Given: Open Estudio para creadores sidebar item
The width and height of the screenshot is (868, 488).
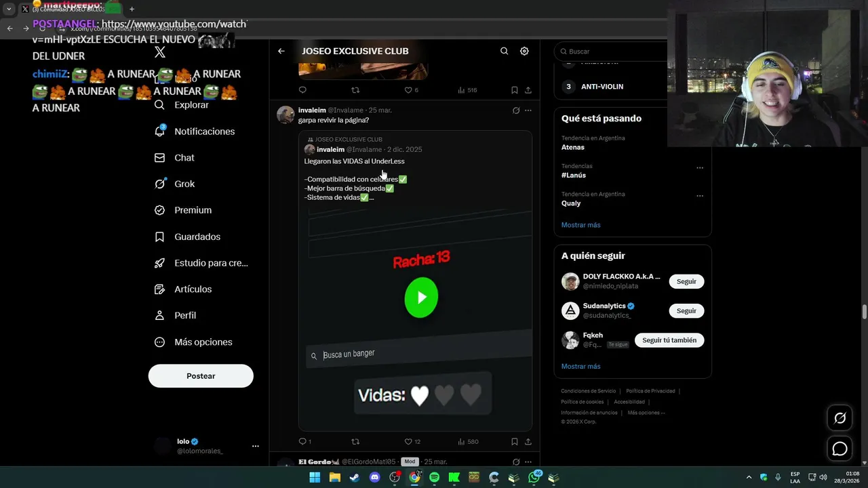Looking at the screenshot, I should [201, 263].
